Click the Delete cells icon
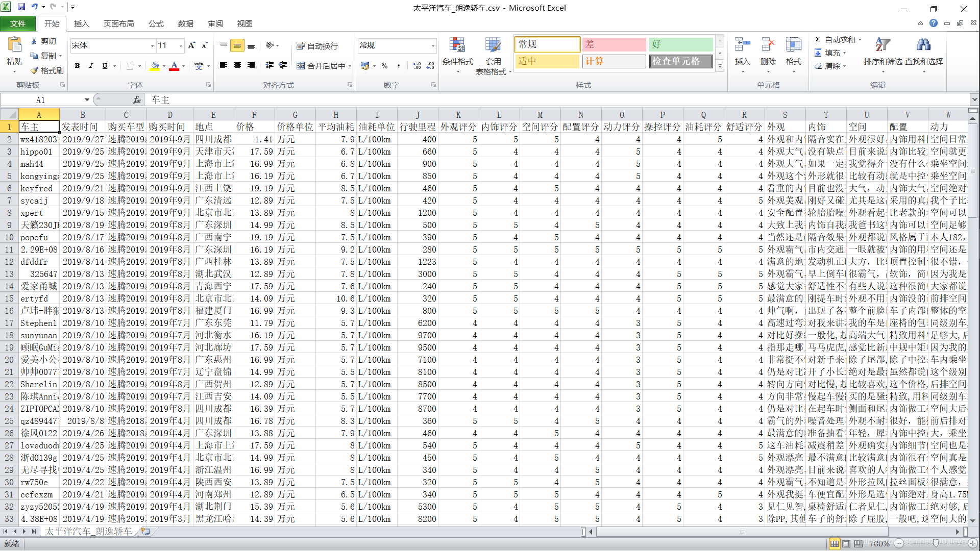Screen dimensions: 980x551 pyautogui.click(x=768, y=45)
